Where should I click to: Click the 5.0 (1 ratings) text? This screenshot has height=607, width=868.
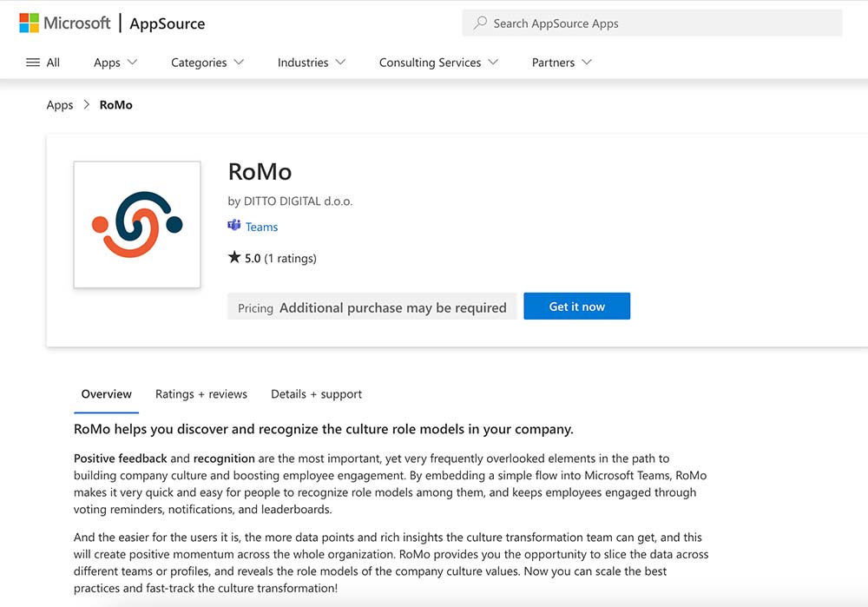tap(280, 258)
